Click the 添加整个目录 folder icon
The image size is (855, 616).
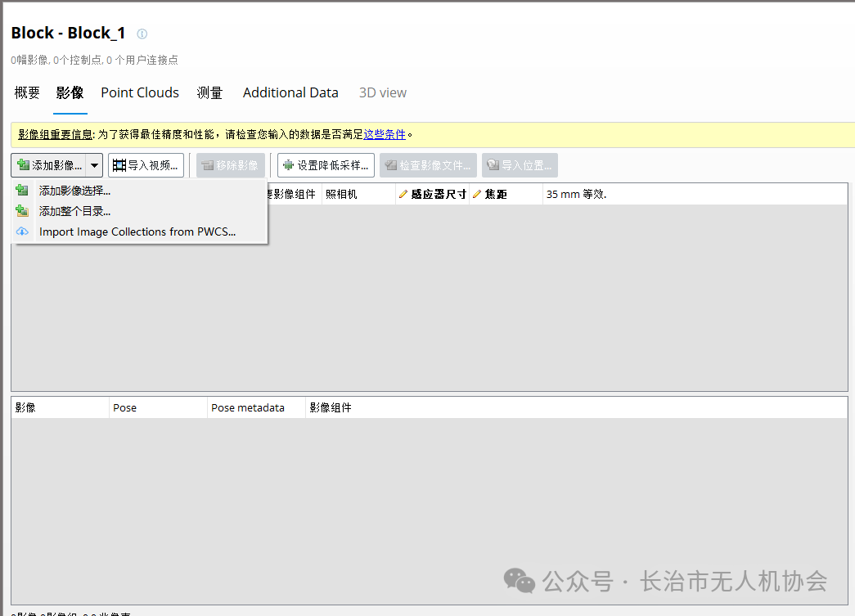point(22,211)
